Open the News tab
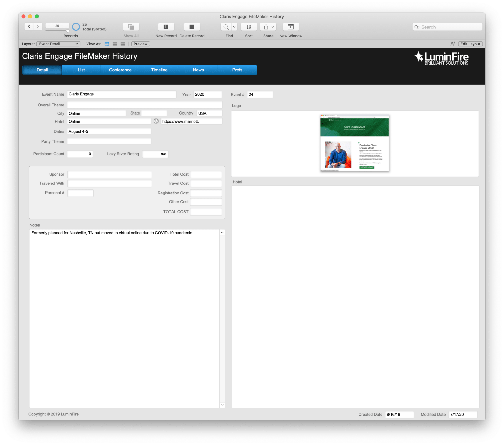This screenshot has height=445, width=504. pos(198,70)
